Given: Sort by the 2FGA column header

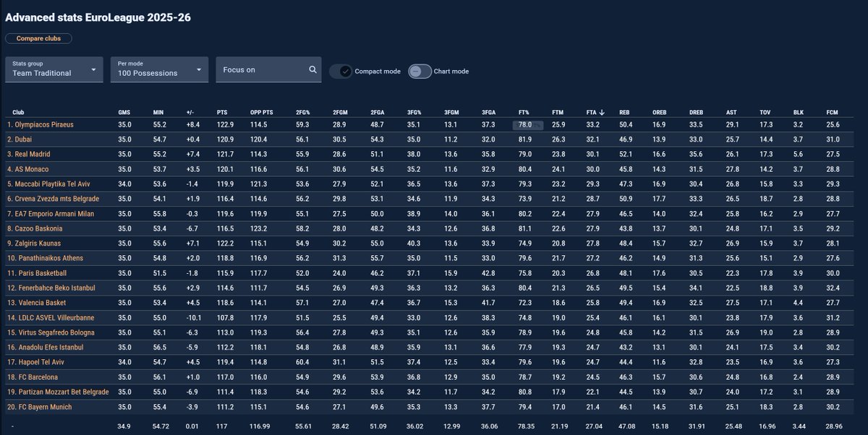Looking at the screenshot, I should 377,112.
